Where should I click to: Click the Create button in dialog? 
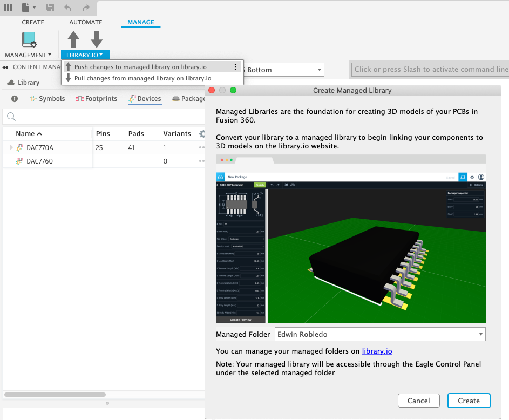click(469, 401)
